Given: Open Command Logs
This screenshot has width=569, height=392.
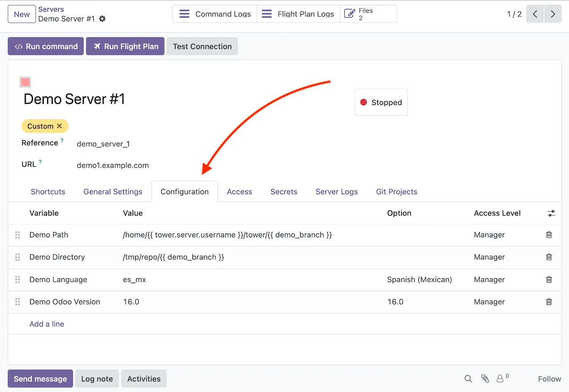Looking at the screenshot, I should click(215, 14).
